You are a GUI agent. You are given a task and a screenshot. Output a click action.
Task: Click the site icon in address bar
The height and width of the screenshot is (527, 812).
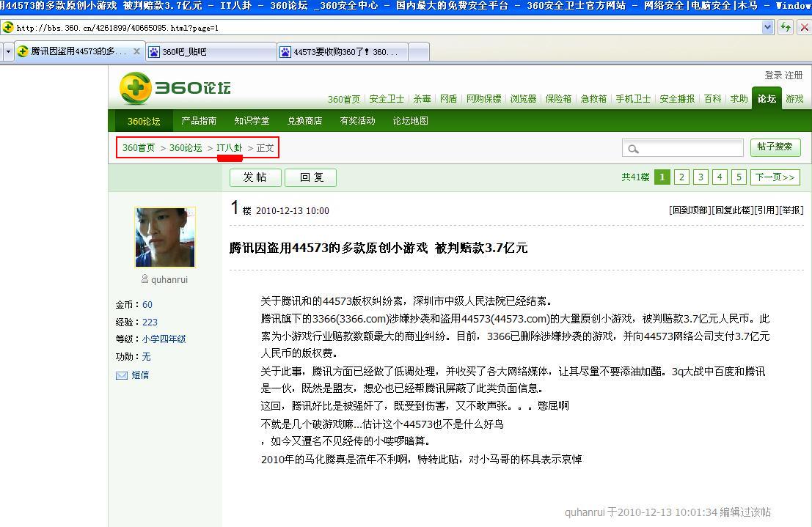[8, 27]
